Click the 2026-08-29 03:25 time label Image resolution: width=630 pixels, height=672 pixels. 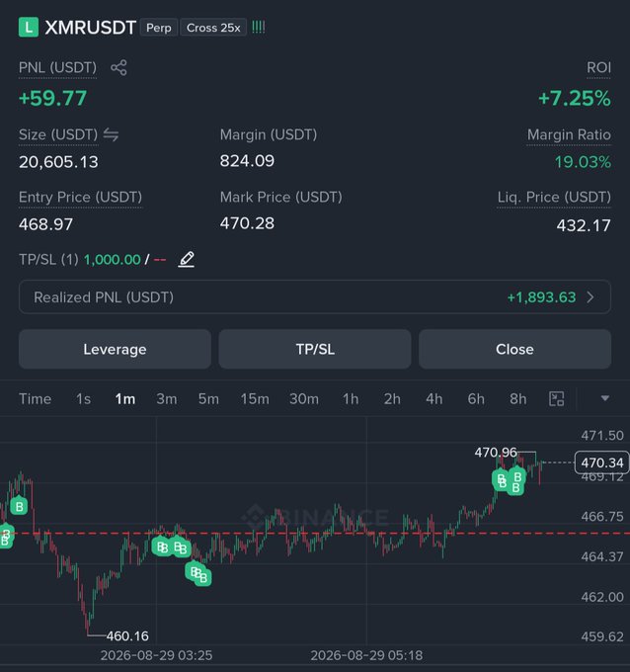coord(156,655)
